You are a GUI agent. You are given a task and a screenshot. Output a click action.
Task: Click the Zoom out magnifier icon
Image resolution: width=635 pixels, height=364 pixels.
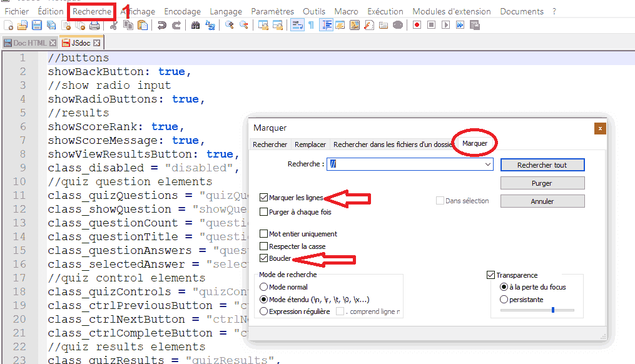click(244, 26)
